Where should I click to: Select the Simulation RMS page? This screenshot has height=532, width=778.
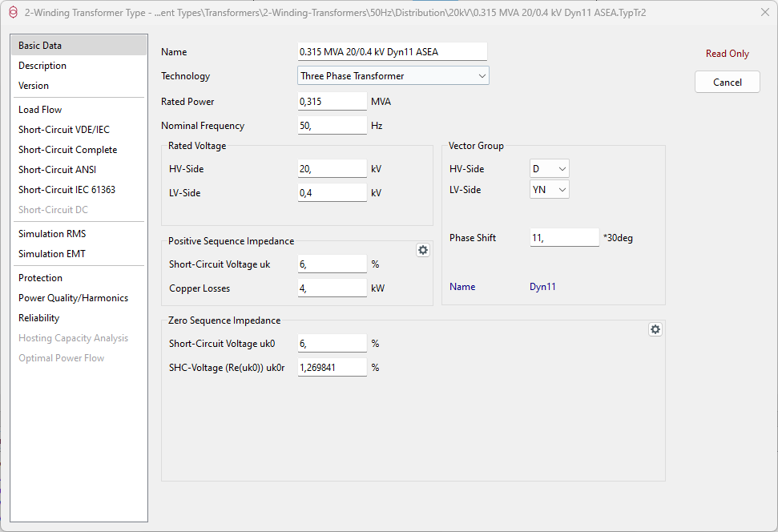click(x=52, y=234)
